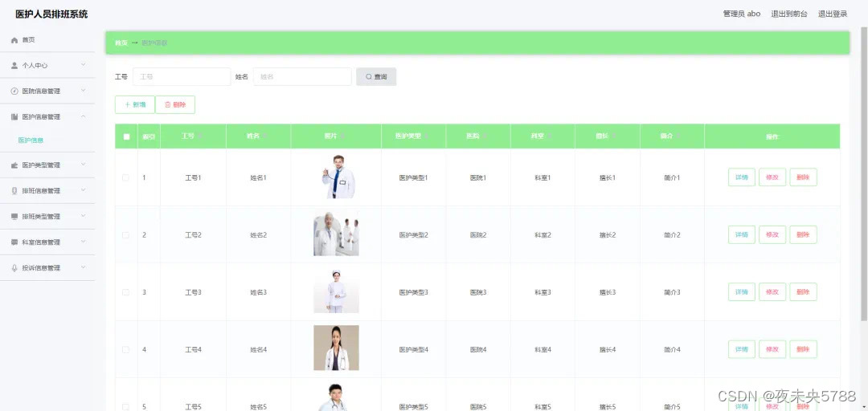
Task: Expand the 个人中心 menu chevron
Action: click(x=83, y=65)
